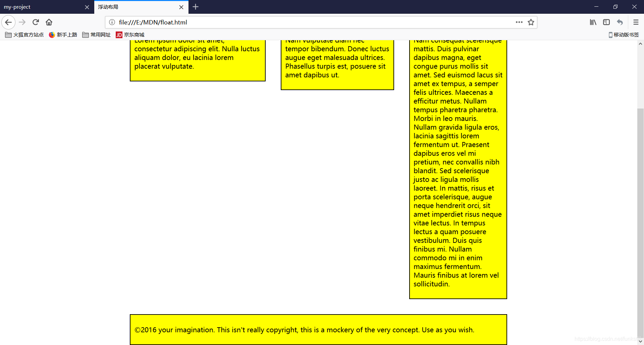Show site information icon in address bar

click(x=112, y=22)
